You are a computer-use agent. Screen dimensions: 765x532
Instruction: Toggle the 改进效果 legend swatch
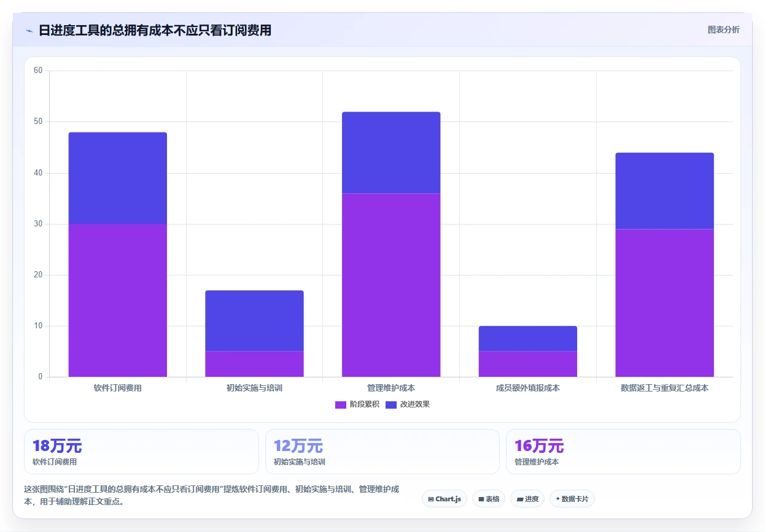click(x=391, y=404)
